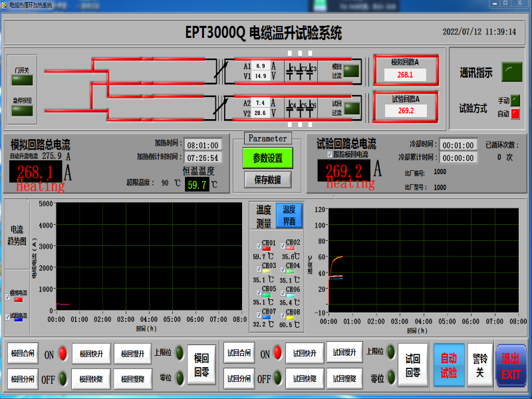Viewport: 532px width, 399px height.
Task: Click the 保存数据 save data button
Action: pos(268,180)
